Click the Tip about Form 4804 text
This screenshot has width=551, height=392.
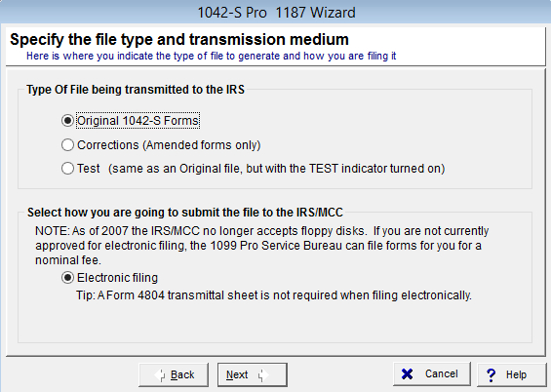[x=274, y=295]
